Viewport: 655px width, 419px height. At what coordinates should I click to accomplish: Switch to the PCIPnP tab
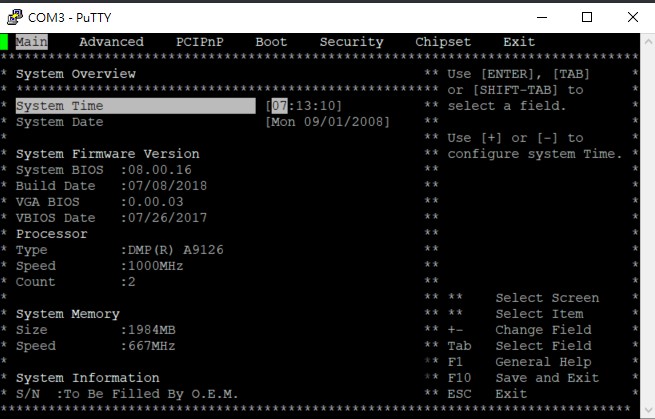coord(200,42)
